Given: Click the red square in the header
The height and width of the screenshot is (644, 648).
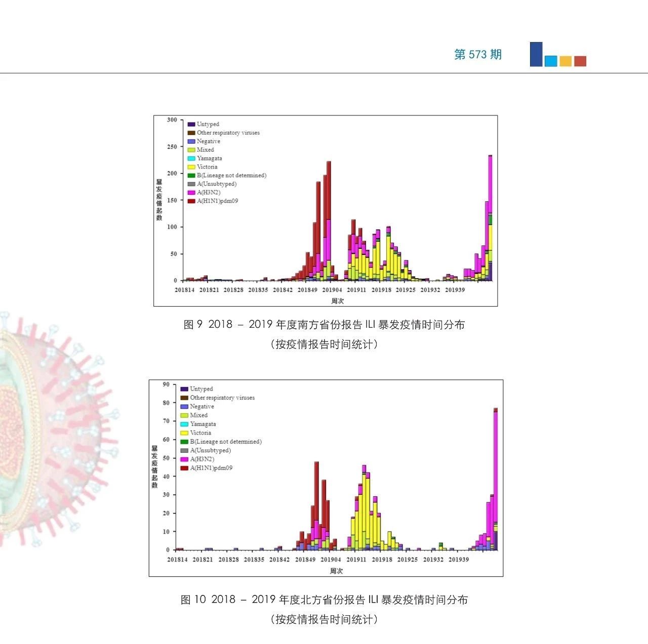Looking at the screenshot, I should (580, 61).
